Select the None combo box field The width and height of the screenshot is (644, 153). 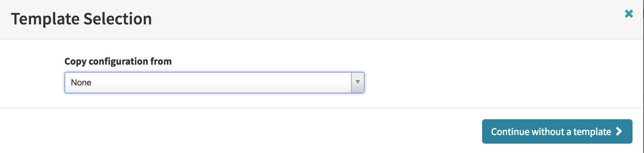(x=208, y=83)
